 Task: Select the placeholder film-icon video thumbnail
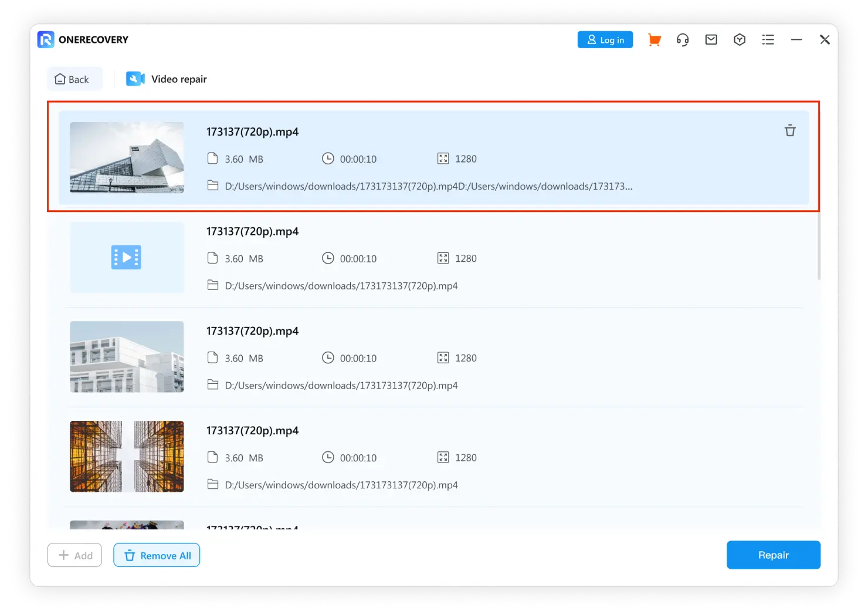pos(127,257)
